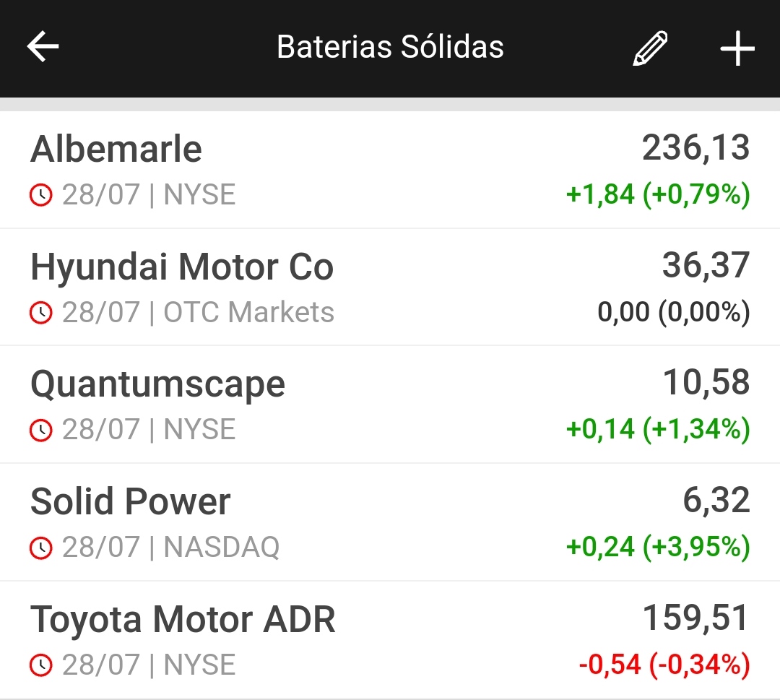Click the clock icon in Toyota row

(41, 665)
